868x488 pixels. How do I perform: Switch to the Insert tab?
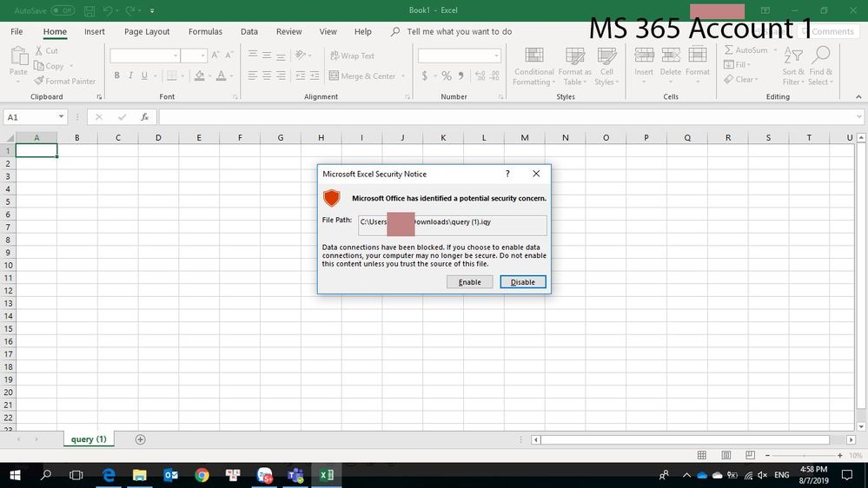[94, 31]
